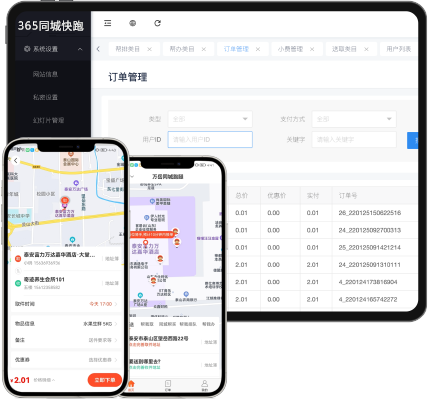Tap the orders icon on phone bottom bar

[168, 385]
